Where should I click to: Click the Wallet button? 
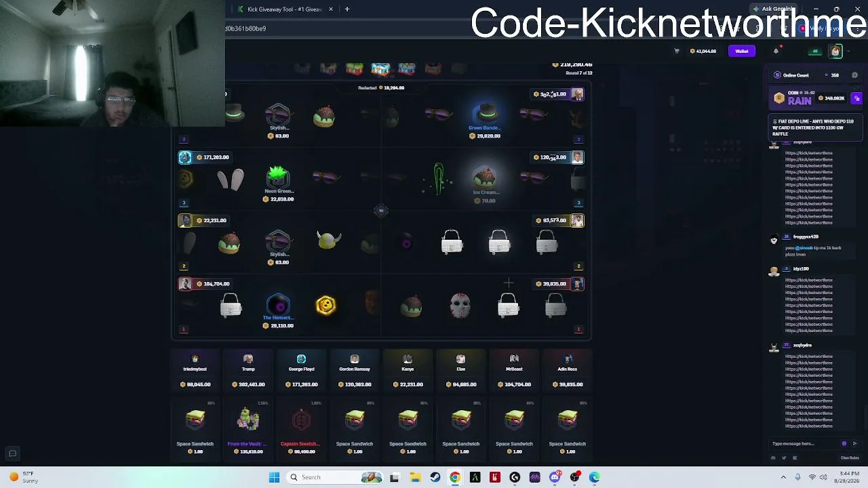[x=742, y=51]
